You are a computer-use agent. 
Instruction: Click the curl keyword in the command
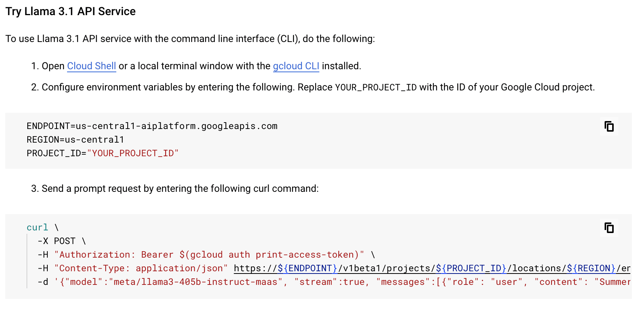[37, 227]
